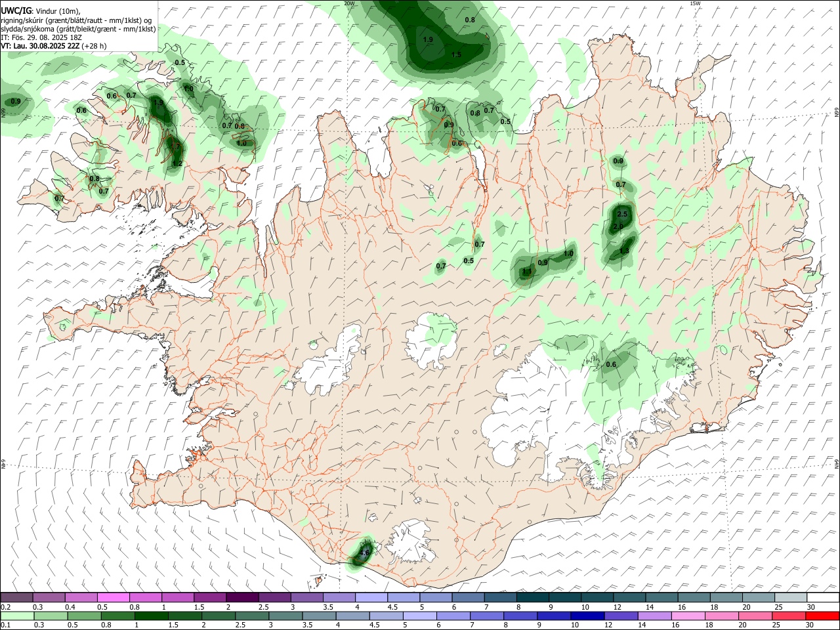Click the pale grey swatch labeled 25 in upper legend
This screenshot has height=630, width=840.
coord(791,598)
